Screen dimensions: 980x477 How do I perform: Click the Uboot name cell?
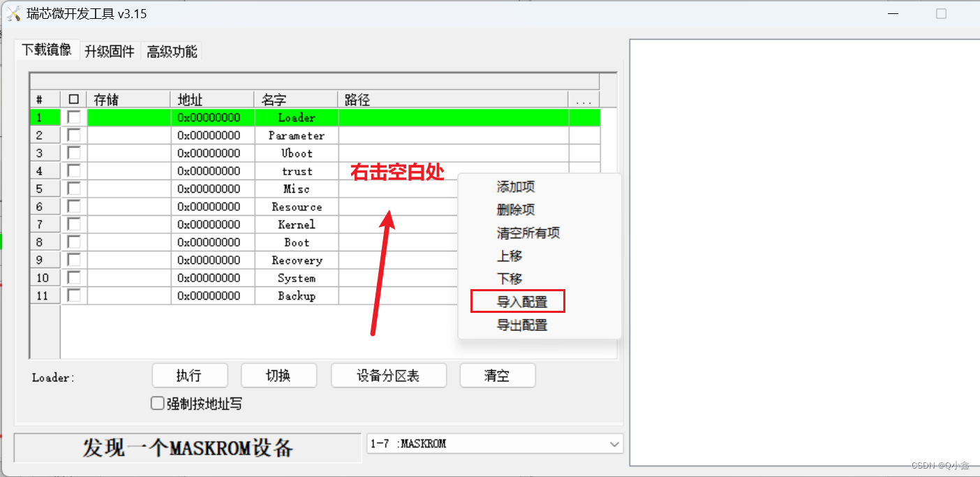pos(297,153)
